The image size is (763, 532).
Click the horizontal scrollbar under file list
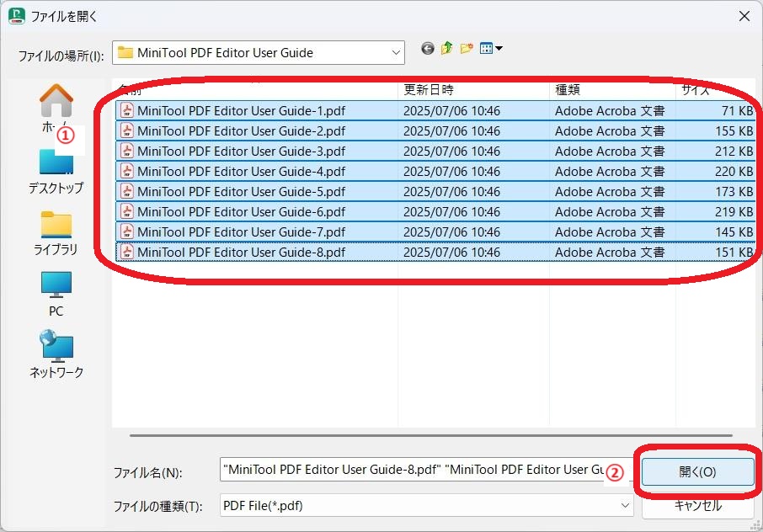coord(430,435)
